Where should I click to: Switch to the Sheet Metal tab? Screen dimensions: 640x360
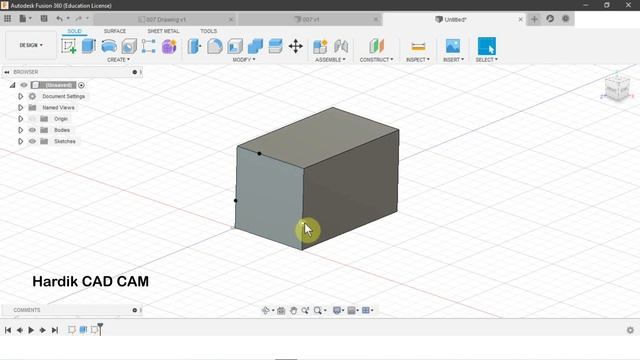pyautogui.click(x=163, y=31)
